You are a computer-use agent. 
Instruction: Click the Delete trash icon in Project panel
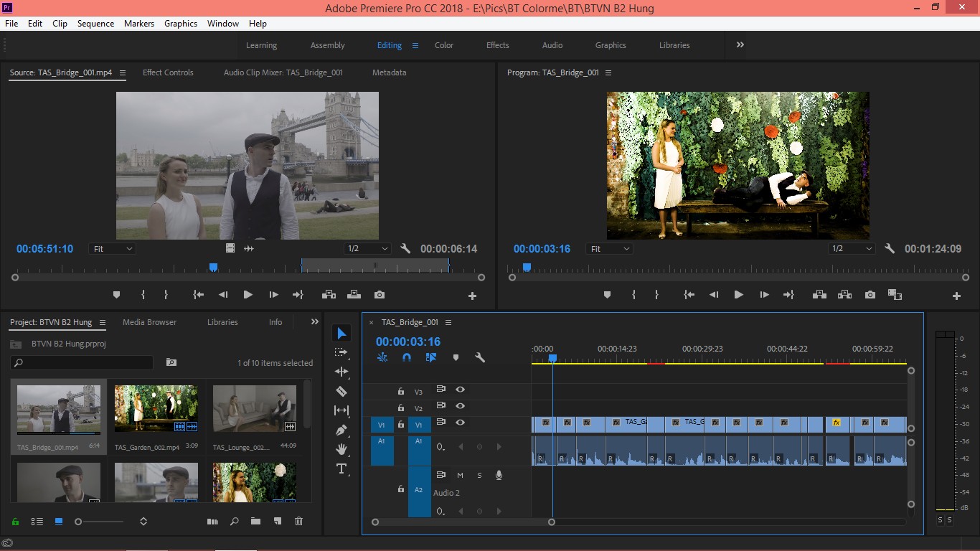299,522
